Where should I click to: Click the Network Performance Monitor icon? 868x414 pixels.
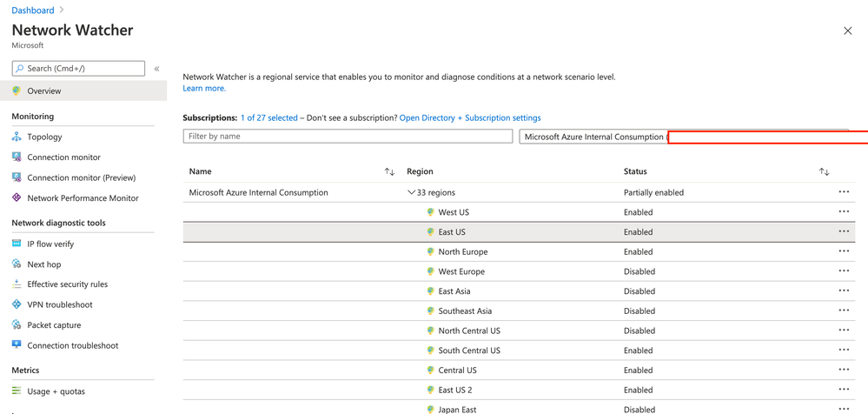pyautogui.click(x=17, y=197)
